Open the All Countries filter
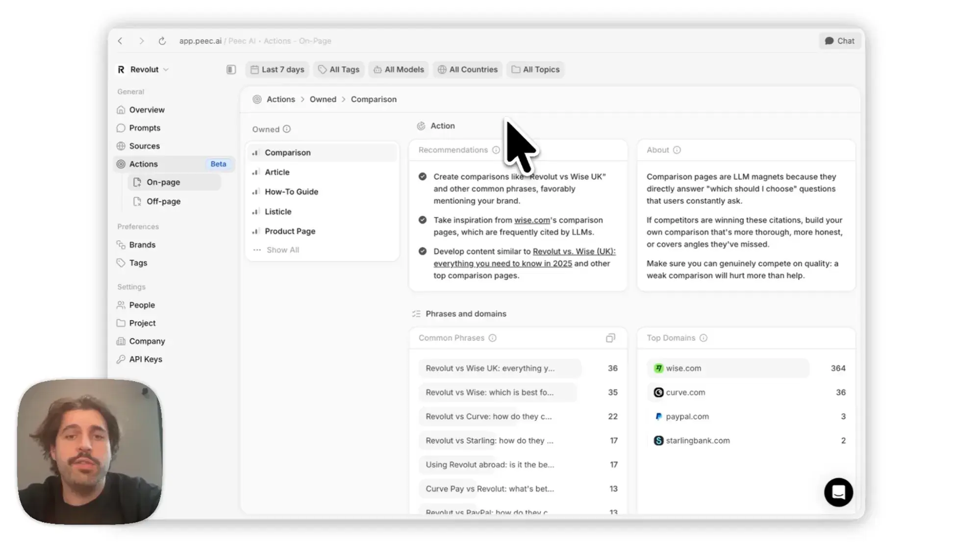This screenshot has width=980, height=548. (x=468, y=70)
